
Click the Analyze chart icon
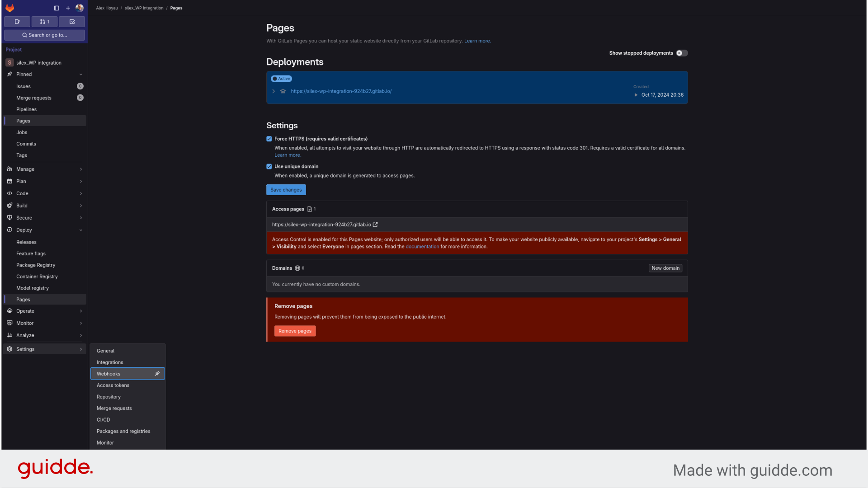click(9, 335)
